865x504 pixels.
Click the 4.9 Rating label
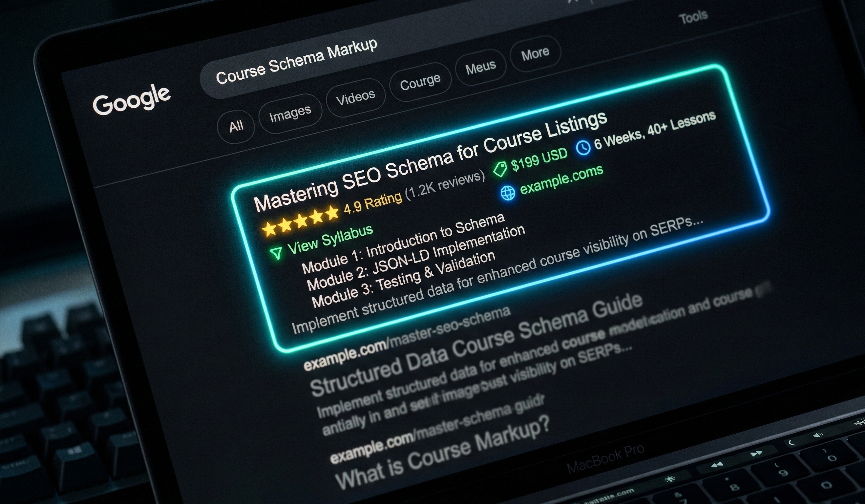click(x=373, y=203)
